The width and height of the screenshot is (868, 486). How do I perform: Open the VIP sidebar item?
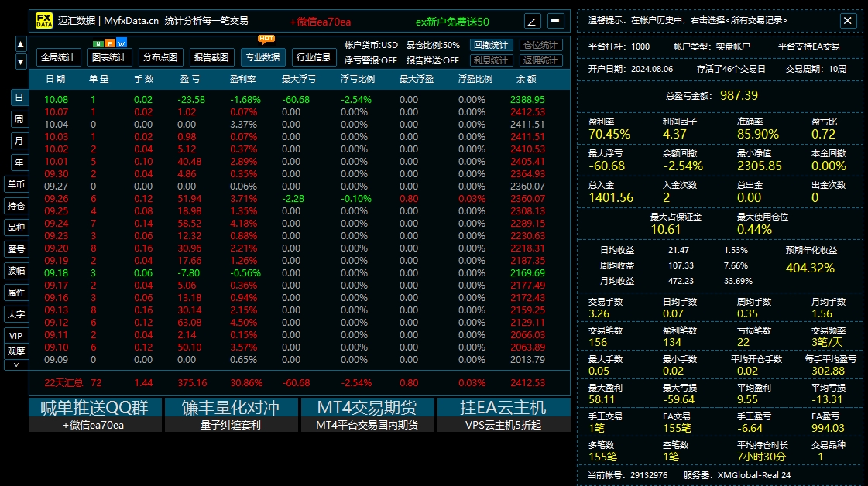16,336
